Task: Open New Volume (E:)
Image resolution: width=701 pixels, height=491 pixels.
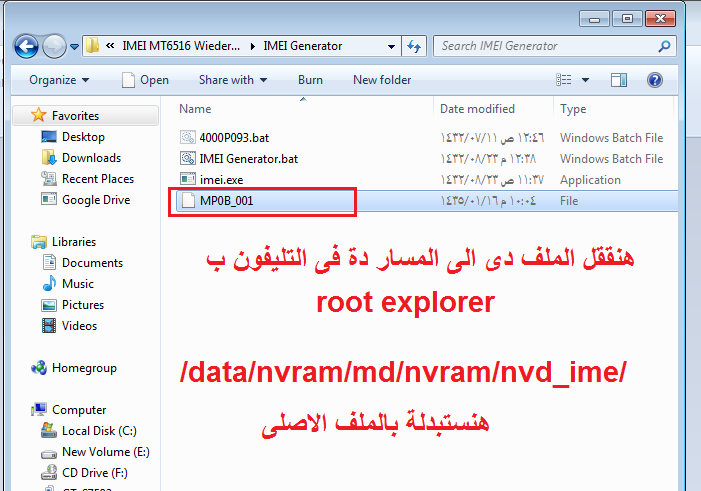Action: 106,452
